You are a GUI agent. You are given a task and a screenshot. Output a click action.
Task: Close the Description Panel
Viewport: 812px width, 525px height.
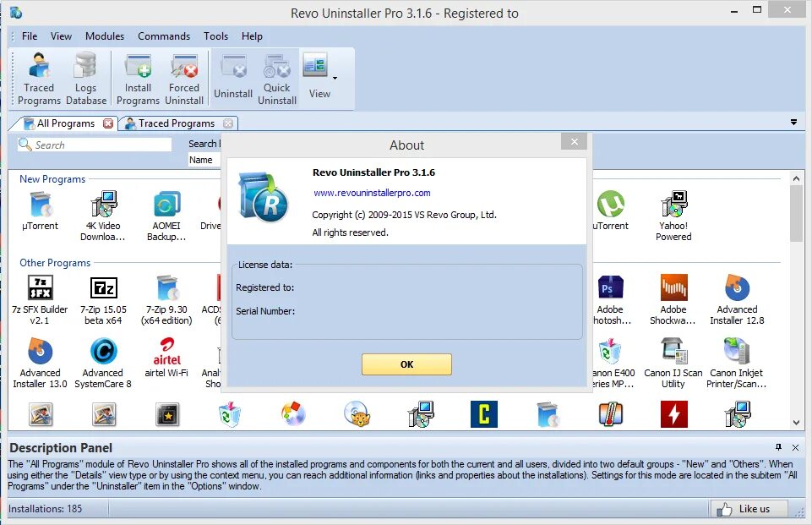coord(795,447)
